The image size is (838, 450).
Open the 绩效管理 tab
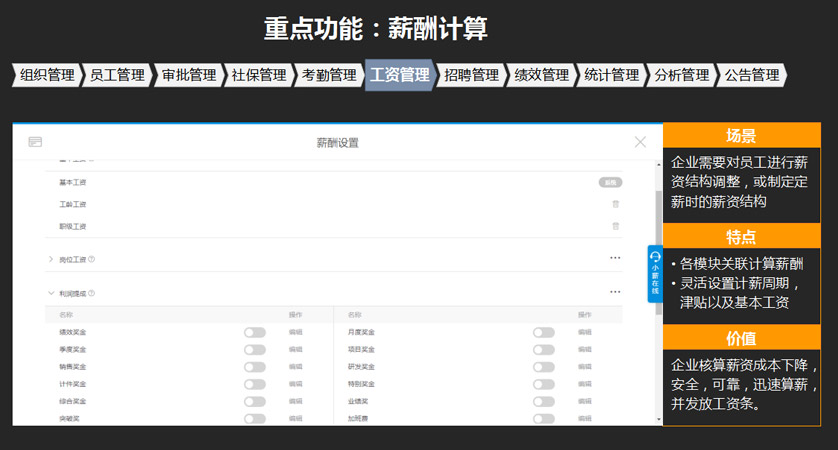pos(541,75)
